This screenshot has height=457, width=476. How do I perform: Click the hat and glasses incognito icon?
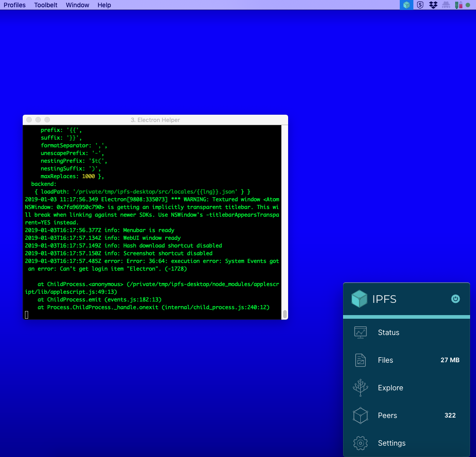point(446,5)
